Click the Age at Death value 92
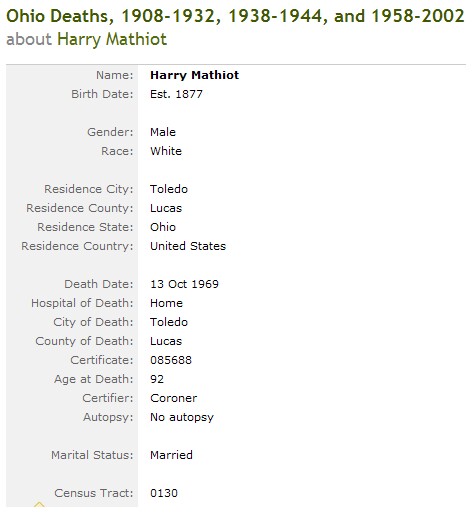Screen dimensions: 474x513 (x=157, y=379)
